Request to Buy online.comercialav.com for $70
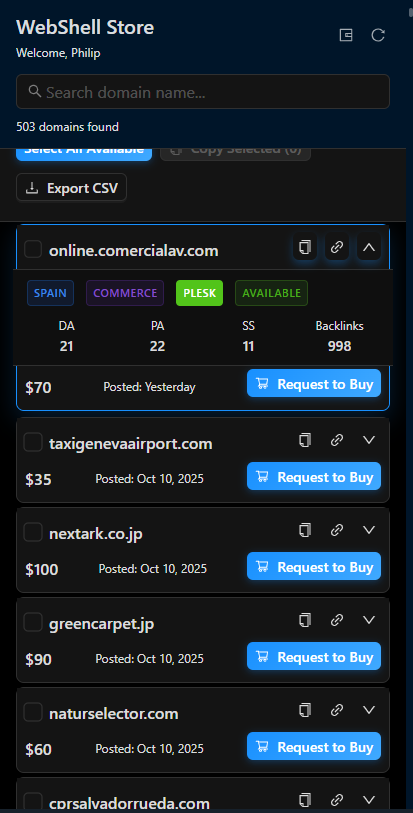 (x=314, y=384)
